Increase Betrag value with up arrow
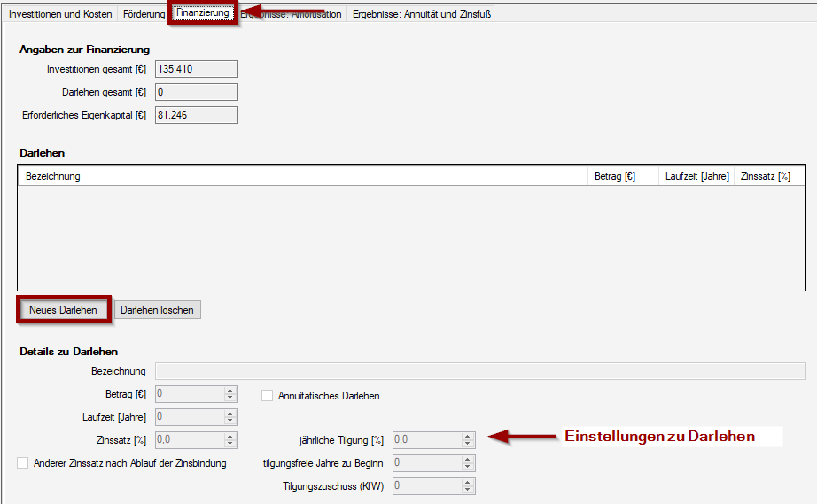Viewport: 817px width, 504px height. (230, 391)
